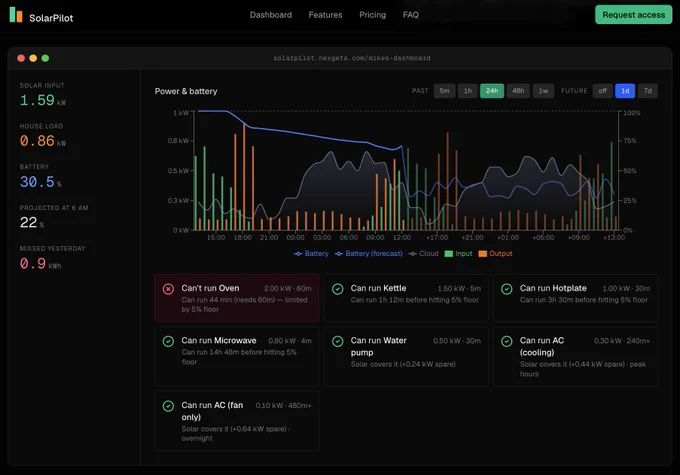Click the solar input value 1.59 kW
This screenshot has width=680, height=475.
pos(42,100)
